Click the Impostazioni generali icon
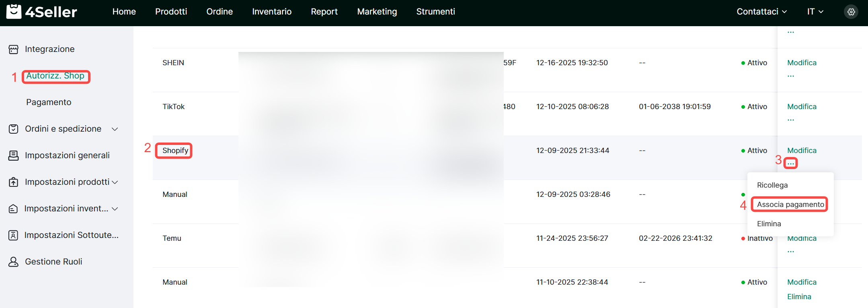Screen dimensions: 868x308 point(14,155)
